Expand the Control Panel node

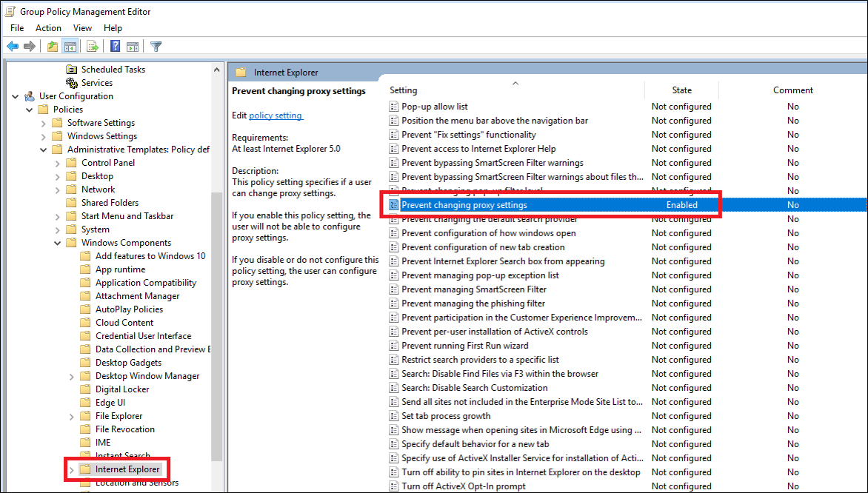pos(58,163)
